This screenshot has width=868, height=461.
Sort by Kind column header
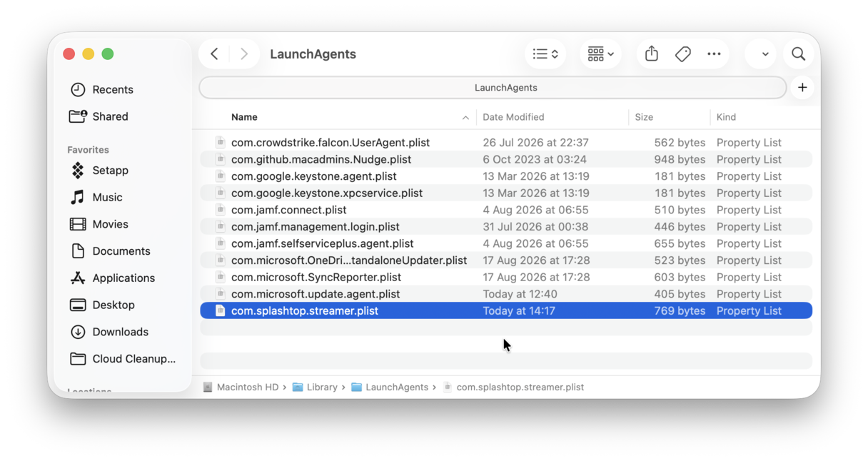pyautogui.click(x=726, y=117)
